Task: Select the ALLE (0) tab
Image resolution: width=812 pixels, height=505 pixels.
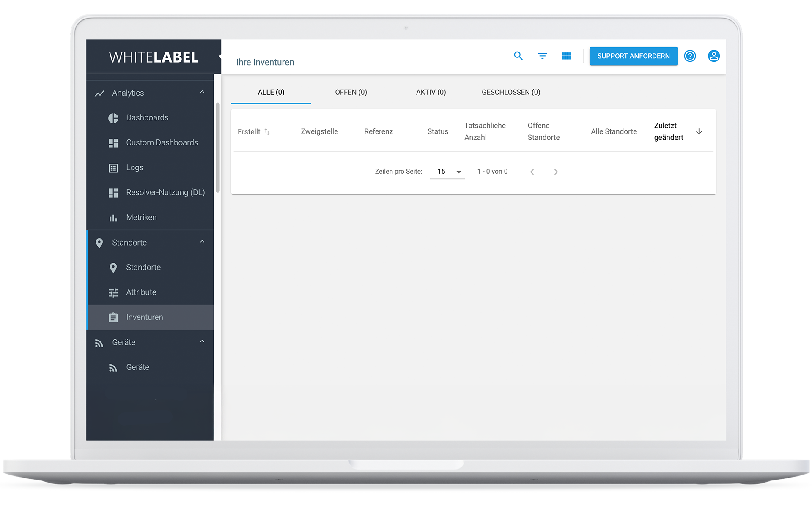Action: tap(271, 92)
